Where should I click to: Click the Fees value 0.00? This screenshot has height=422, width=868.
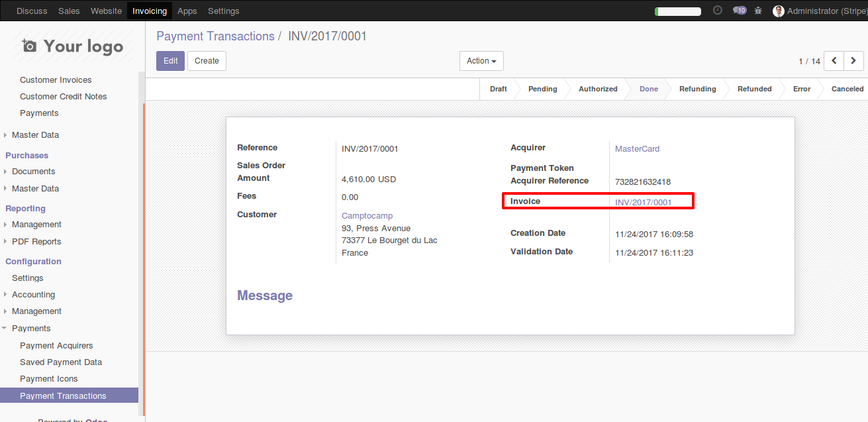[350, 197]
